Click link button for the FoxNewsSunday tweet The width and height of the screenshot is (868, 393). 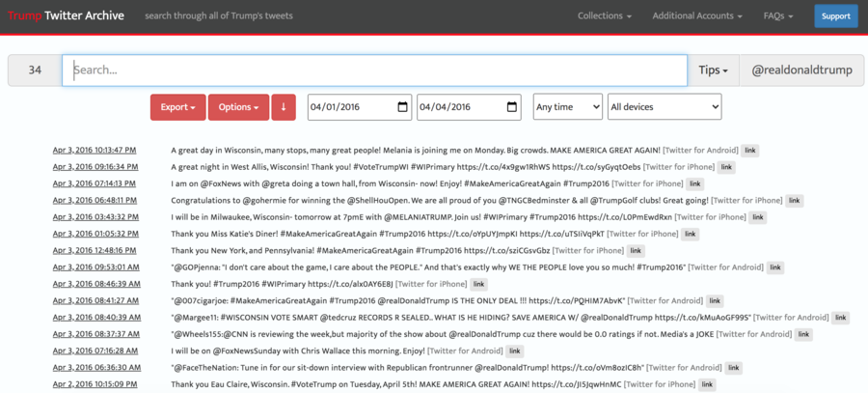(x=515, y=351)
